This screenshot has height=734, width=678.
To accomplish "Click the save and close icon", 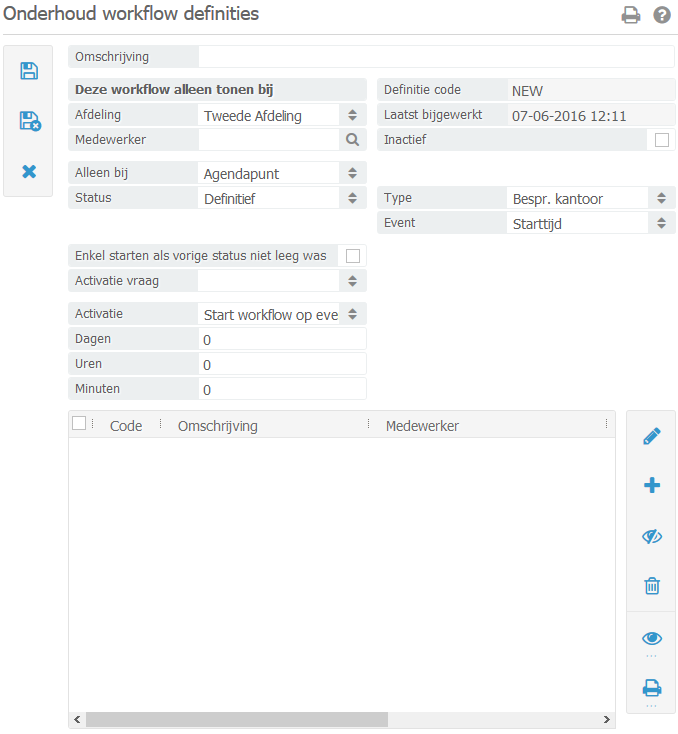I will [x=29, y=122].
